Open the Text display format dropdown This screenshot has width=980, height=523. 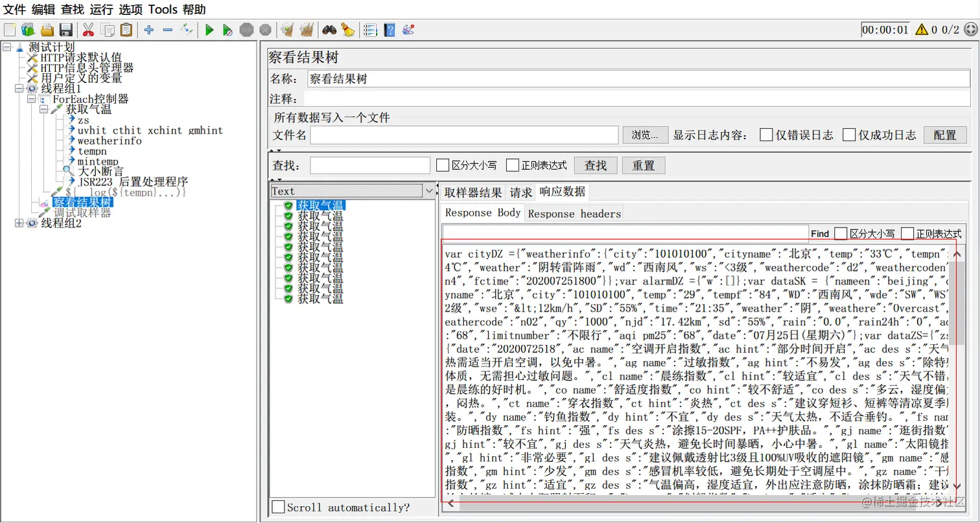point(428,191)
